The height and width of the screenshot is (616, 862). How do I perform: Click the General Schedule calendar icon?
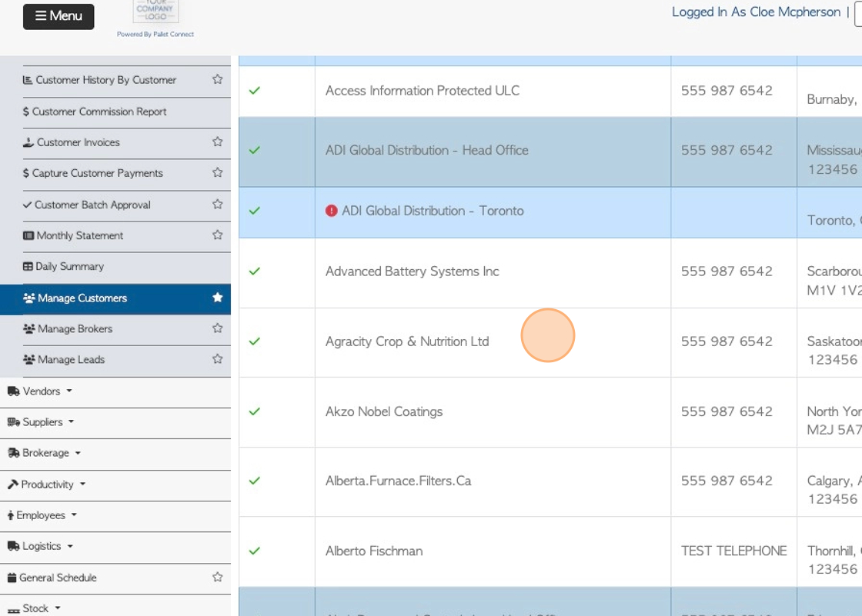(12, 578)
